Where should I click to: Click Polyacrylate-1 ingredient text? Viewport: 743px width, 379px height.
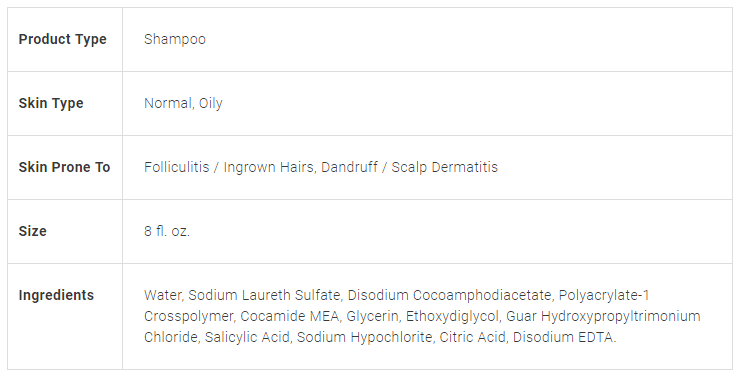click(604, 295)
